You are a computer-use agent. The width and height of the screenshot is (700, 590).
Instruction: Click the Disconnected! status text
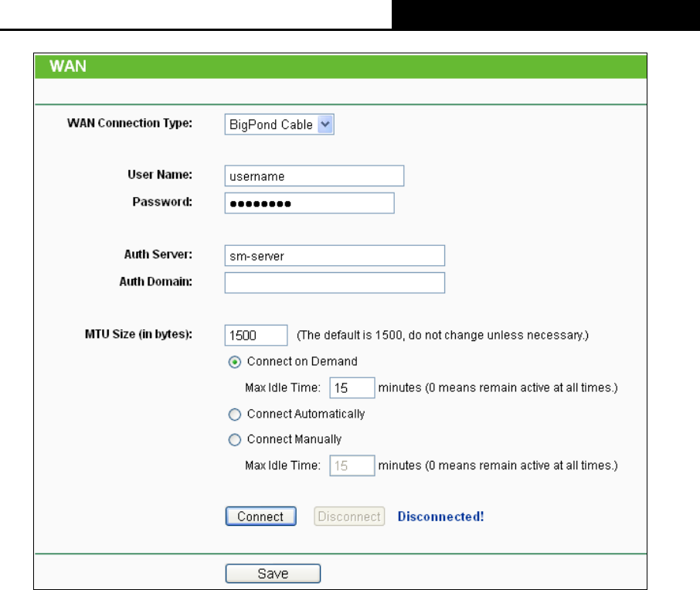pos(440,517)
